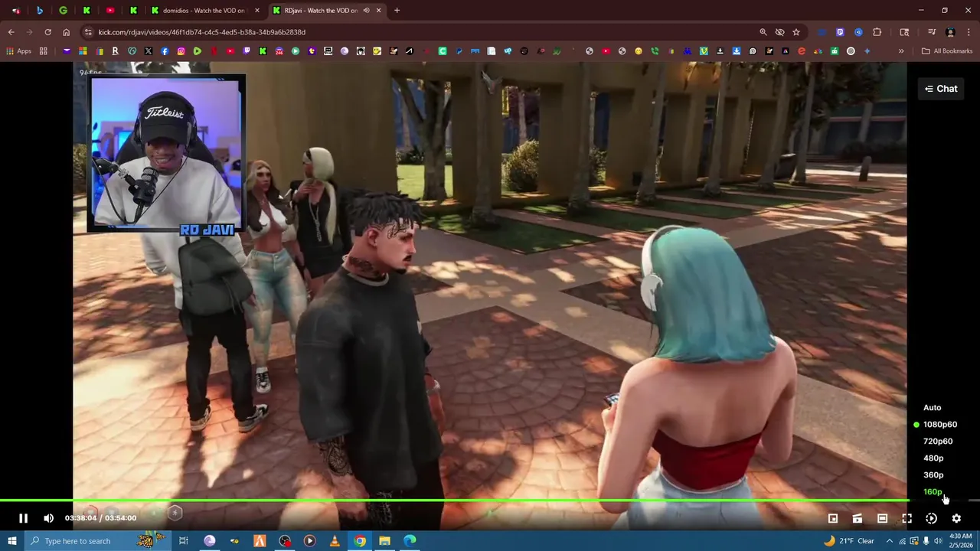Open the Extensions puzzle menu
The height and width of the screenshot is (551, 980).
point(877,32)
